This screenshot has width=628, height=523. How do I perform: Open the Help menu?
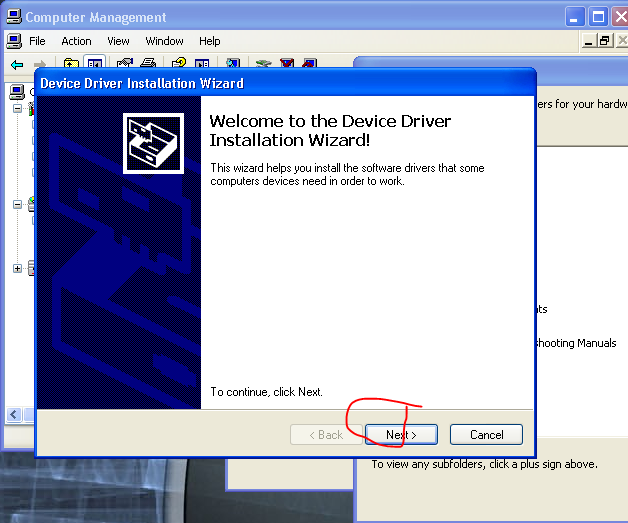coord(209,41)
